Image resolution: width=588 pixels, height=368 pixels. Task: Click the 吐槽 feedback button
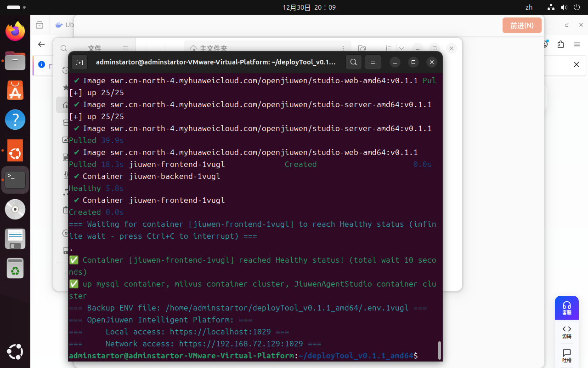(567, 356)
